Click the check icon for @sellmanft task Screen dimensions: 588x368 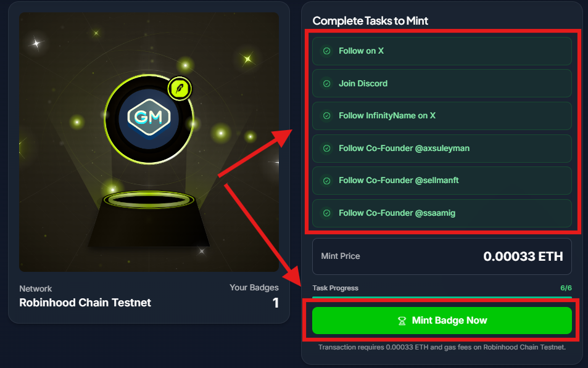click(326, 181)
